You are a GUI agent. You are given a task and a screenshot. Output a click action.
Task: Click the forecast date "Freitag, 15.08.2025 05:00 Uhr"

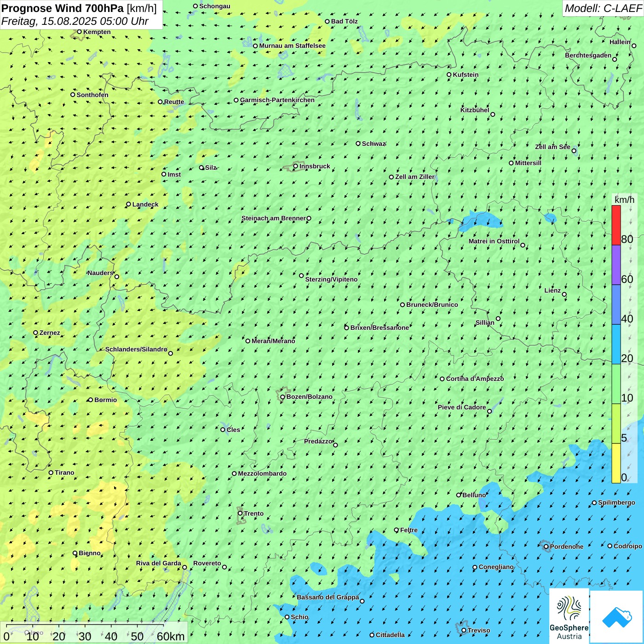(x=75, y=21)
